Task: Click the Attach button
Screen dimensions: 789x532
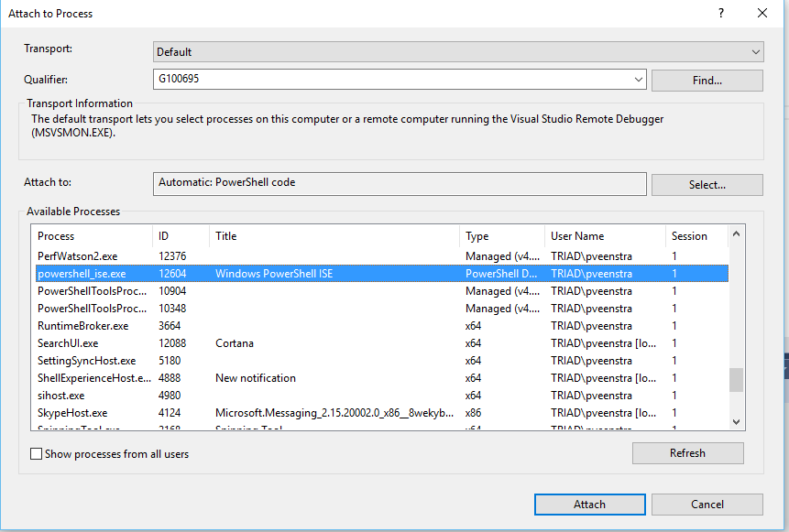Action: coord(590,505)
